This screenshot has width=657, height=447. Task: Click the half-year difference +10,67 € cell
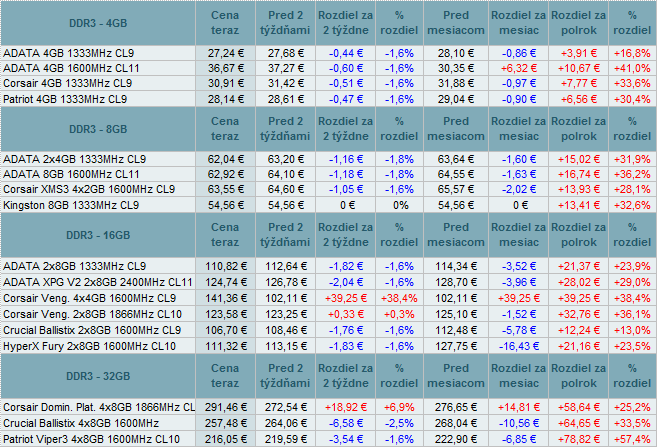[579, 68]
